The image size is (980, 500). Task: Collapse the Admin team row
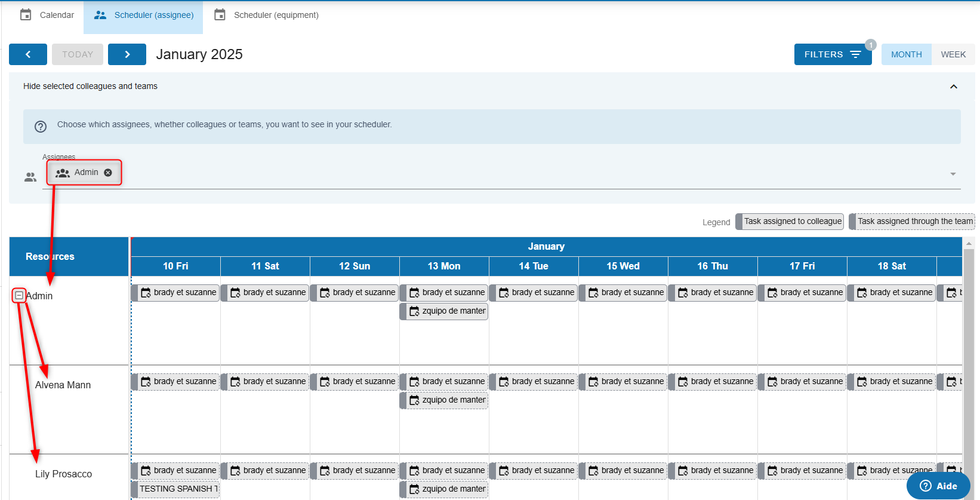[x=19, y=296]
